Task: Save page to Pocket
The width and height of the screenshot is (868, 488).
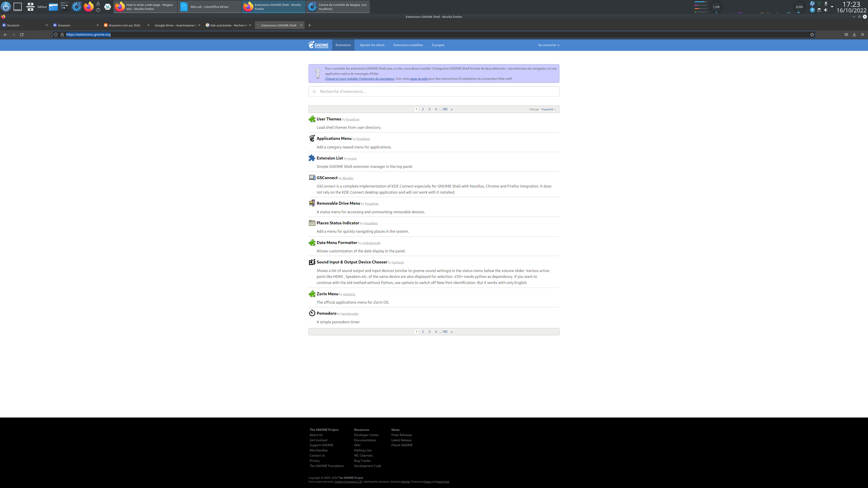Action: (x=846, y=35)
